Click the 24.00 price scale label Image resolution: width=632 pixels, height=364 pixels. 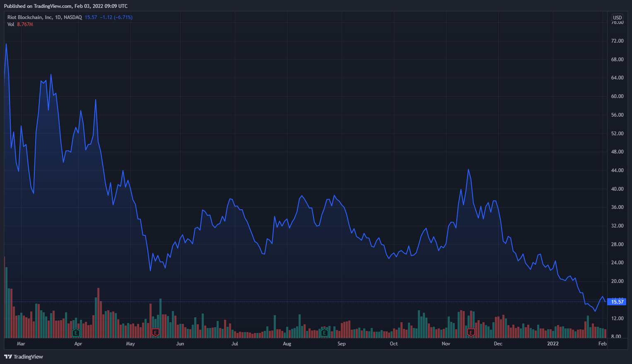tap(617, 263)
